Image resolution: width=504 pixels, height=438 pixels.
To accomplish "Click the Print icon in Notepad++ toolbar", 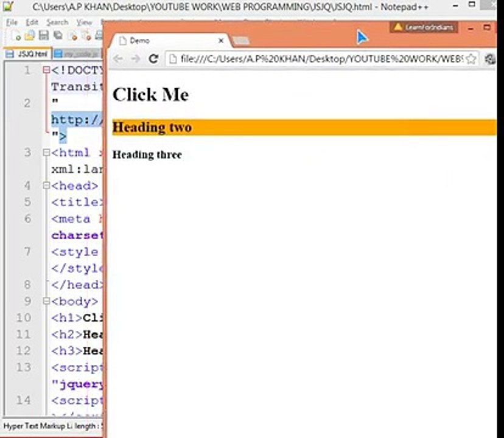I will point(99,35).
